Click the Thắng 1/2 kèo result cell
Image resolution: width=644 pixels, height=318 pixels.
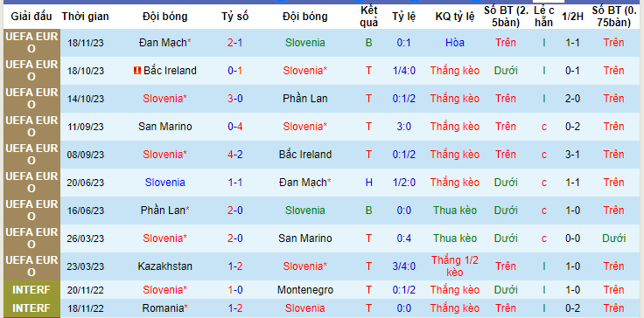tap(455, 266)
